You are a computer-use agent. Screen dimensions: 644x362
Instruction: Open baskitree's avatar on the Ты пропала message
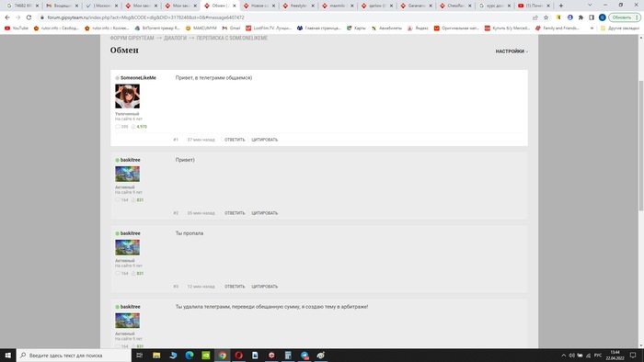point(127,248)
